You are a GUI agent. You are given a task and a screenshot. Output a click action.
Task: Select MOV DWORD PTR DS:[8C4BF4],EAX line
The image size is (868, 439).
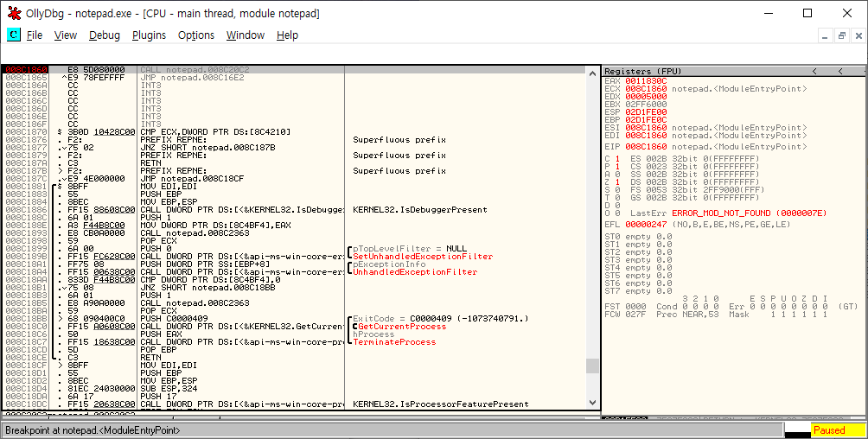click(x=215, y=225)
